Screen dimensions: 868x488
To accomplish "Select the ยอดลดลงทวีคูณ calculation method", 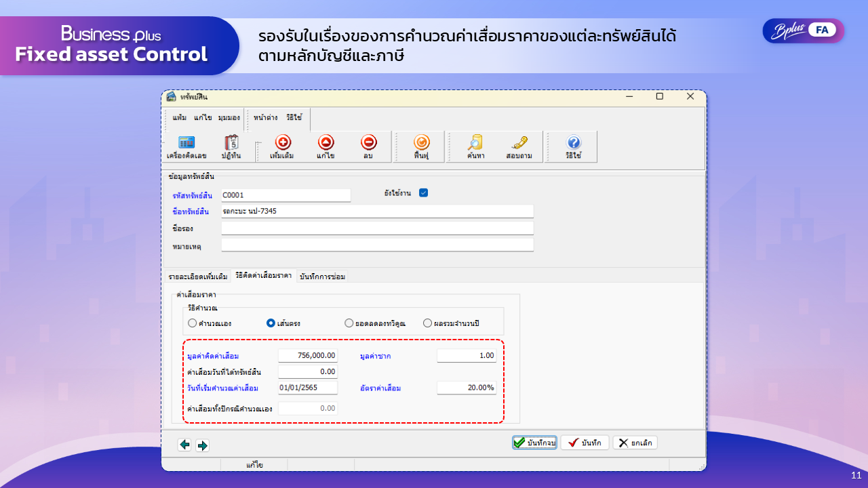I will 348,323.
